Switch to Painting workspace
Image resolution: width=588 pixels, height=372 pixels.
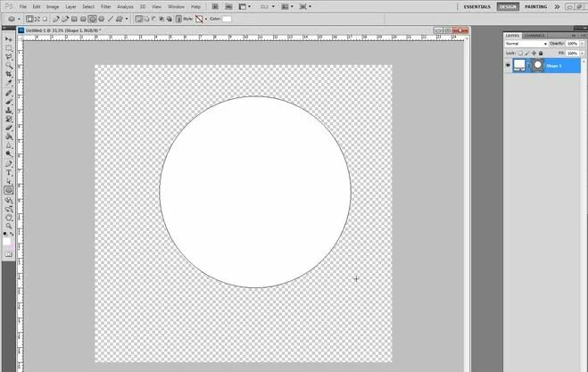(x=535, y=6)
